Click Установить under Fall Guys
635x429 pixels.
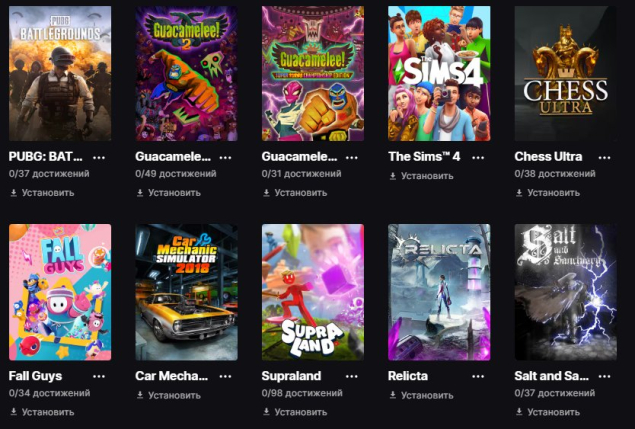pyautogui.click(x=42, y=412)
